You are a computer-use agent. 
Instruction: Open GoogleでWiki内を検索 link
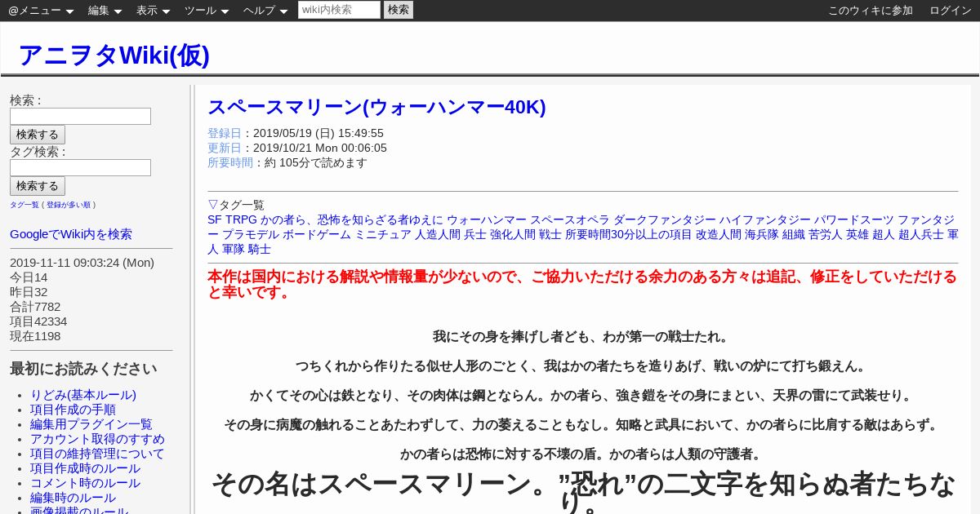point(71,234)
